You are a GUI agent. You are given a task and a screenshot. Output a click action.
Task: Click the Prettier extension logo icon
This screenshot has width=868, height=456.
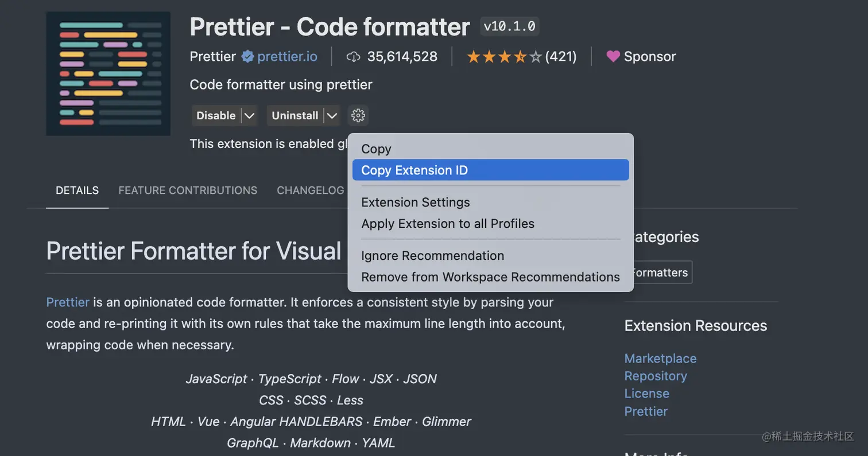[108, 73]
